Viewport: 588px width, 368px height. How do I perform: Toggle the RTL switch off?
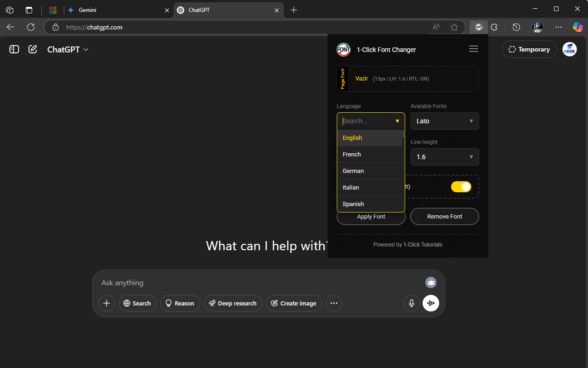click(x=461, y=187)
